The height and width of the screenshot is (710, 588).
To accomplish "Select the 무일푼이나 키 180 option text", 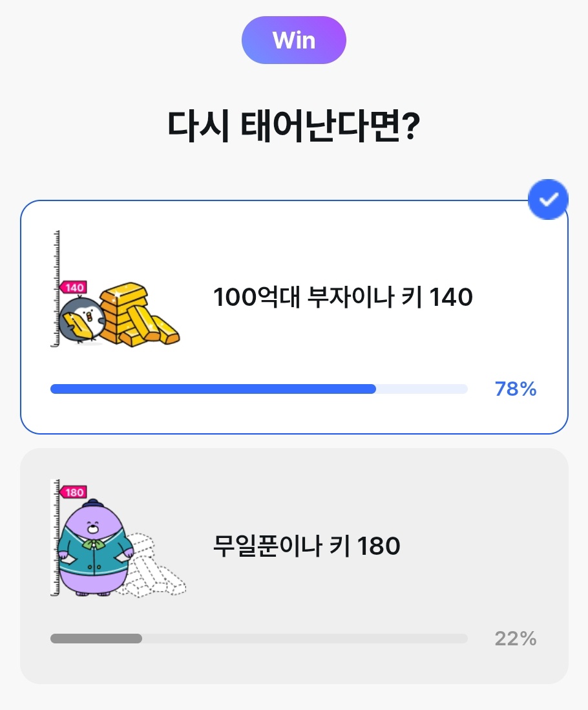I will 307,546.
